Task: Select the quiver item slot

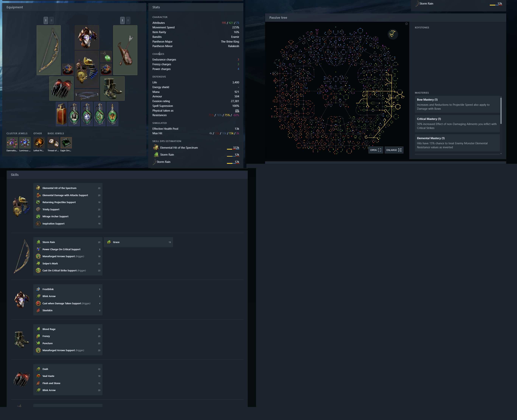Action: tap(125, 50)
